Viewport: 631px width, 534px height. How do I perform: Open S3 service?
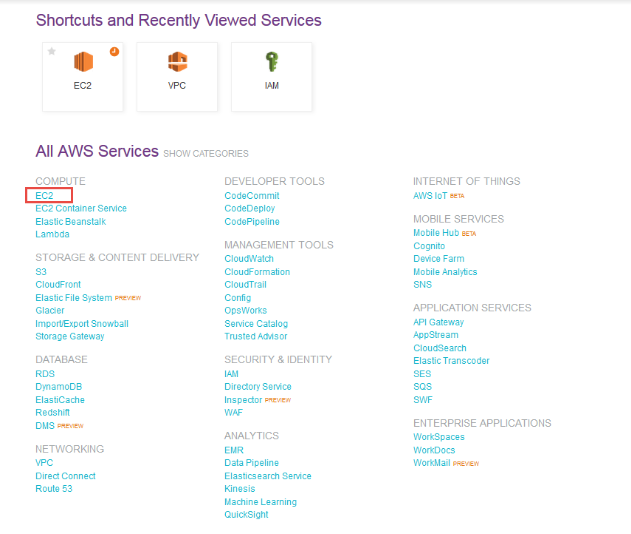[41, 272]
